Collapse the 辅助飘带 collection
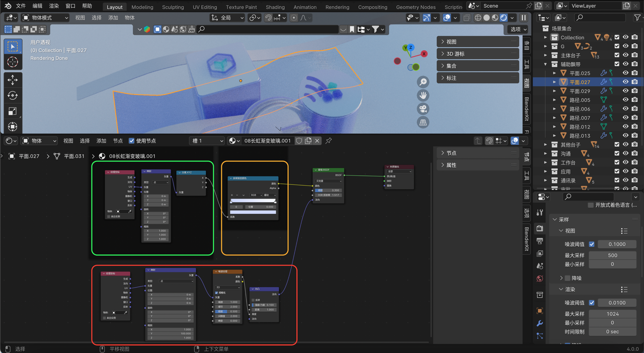The height and width of the screenshot is (353, 644). pyautogui.click(x=546, y=64)
